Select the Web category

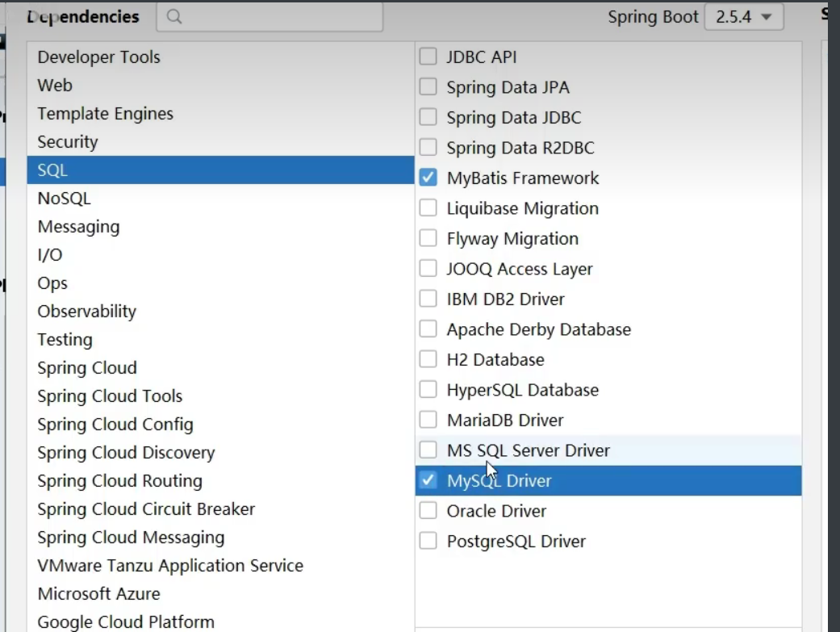click(55, 86)
